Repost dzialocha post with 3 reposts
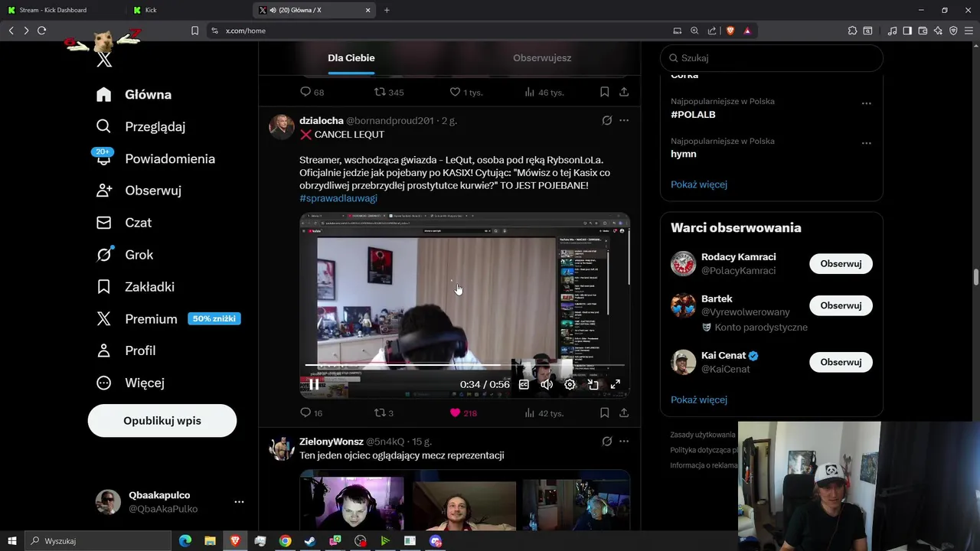The height and width of the screenshot is (551, 980). tap(384, 413)
